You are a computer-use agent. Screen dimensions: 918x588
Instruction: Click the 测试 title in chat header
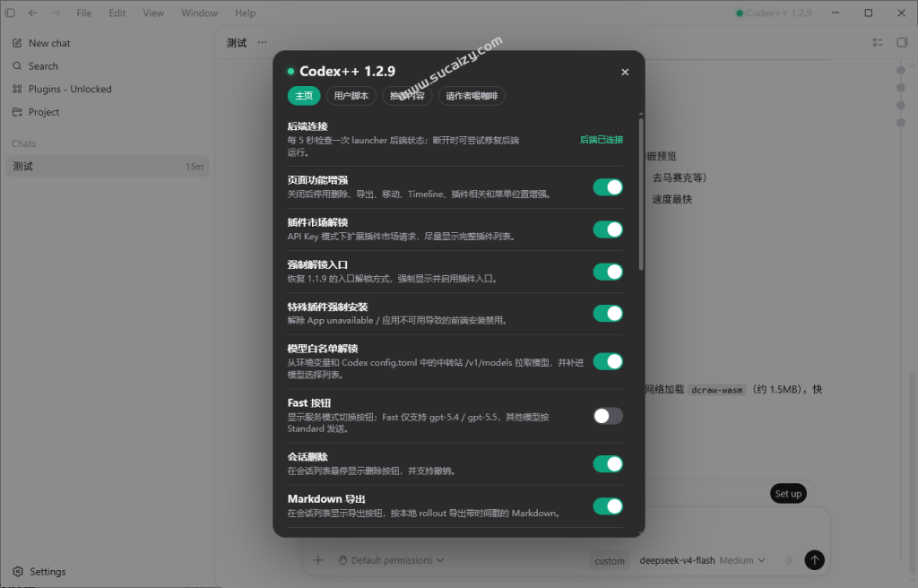pyautogui.click(x=237, y=43)
